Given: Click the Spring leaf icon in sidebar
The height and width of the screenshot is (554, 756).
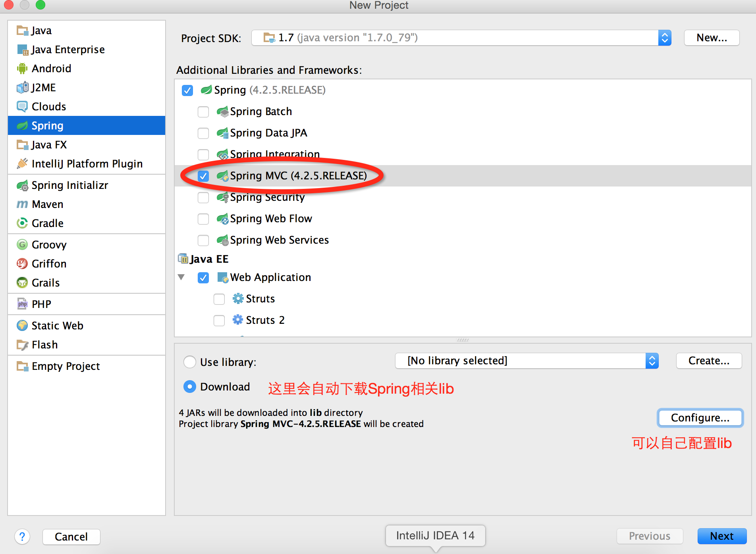Looking at the screenshot, I should click(x=22, y=126).
